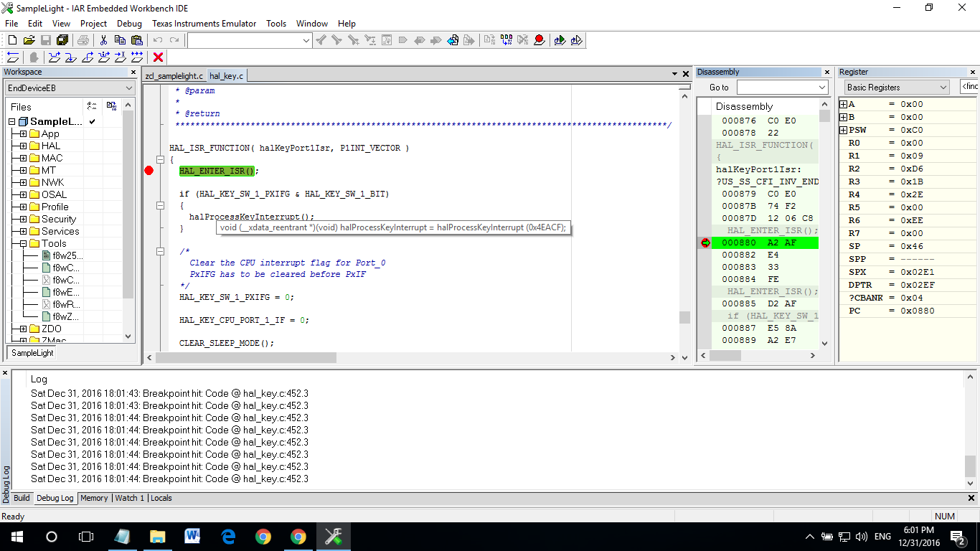Click the Step Over debug icon

(x=53, y=57)
